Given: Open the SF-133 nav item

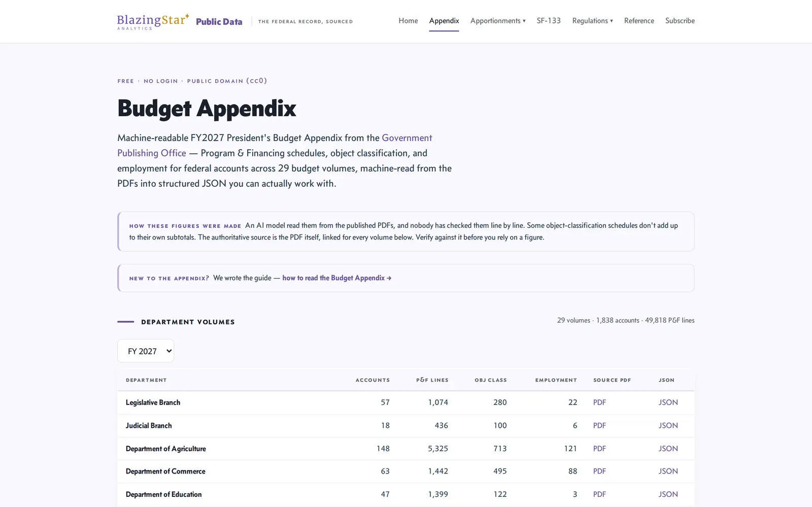Looking at the screenshot, I should tap(549, 21).
